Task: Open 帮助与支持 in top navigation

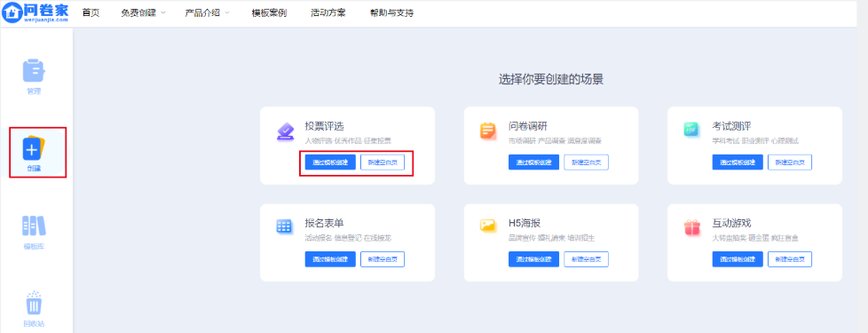Action: click(391, 13)
